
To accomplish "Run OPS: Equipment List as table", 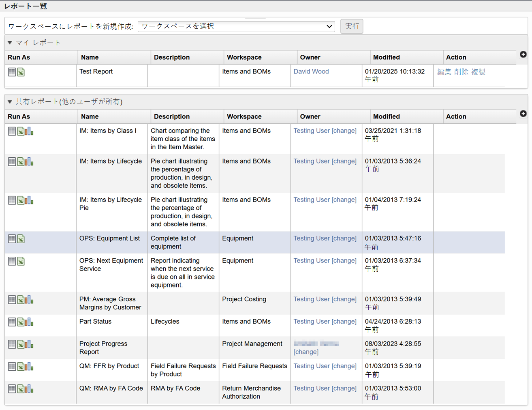I will tap(12, 239).
